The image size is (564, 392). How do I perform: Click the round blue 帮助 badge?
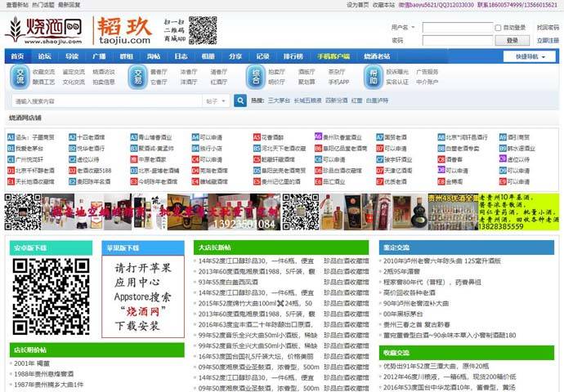pos(373,77)
